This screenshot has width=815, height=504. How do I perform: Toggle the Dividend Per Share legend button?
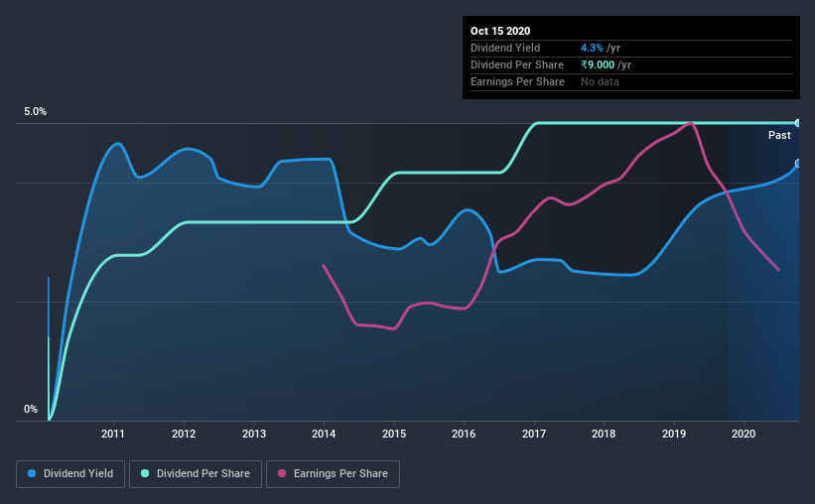pyautogui.click(x=196, y=474)
